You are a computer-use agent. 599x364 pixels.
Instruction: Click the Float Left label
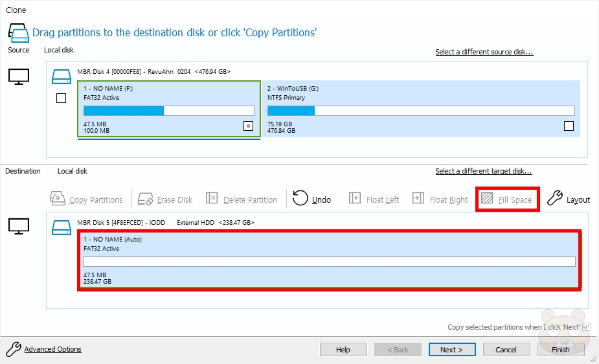tap(383, 199)
